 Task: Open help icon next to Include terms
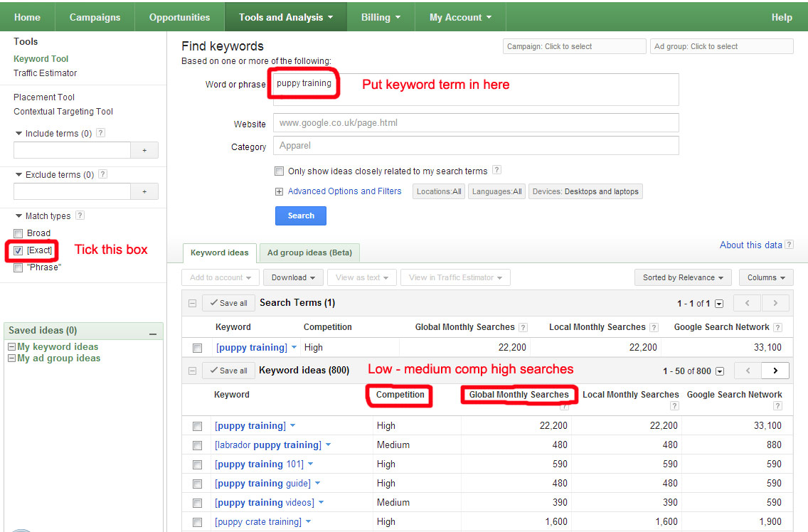[101, 133]
